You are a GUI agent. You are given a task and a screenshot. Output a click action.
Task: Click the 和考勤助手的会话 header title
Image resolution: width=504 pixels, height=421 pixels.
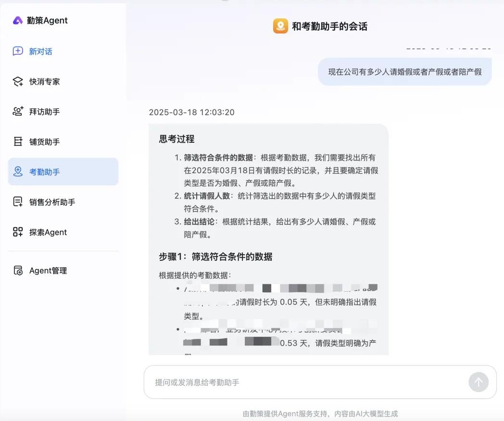click(x=329, y=26)
